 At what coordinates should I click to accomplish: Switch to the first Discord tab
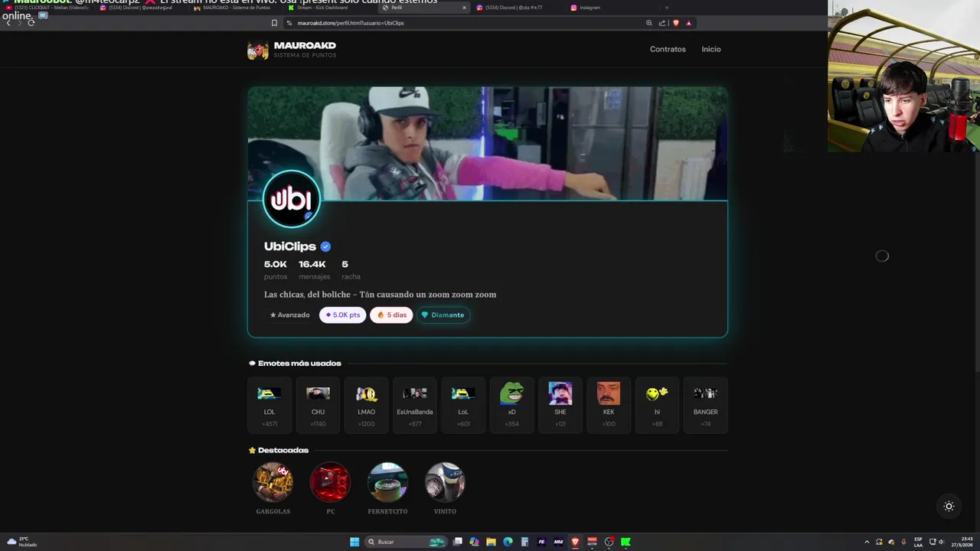pyautogui.click(x=142, y=8)
